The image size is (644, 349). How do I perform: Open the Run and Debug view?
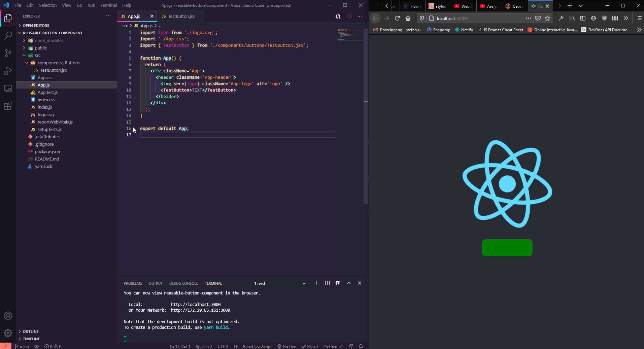coord(7,71)
